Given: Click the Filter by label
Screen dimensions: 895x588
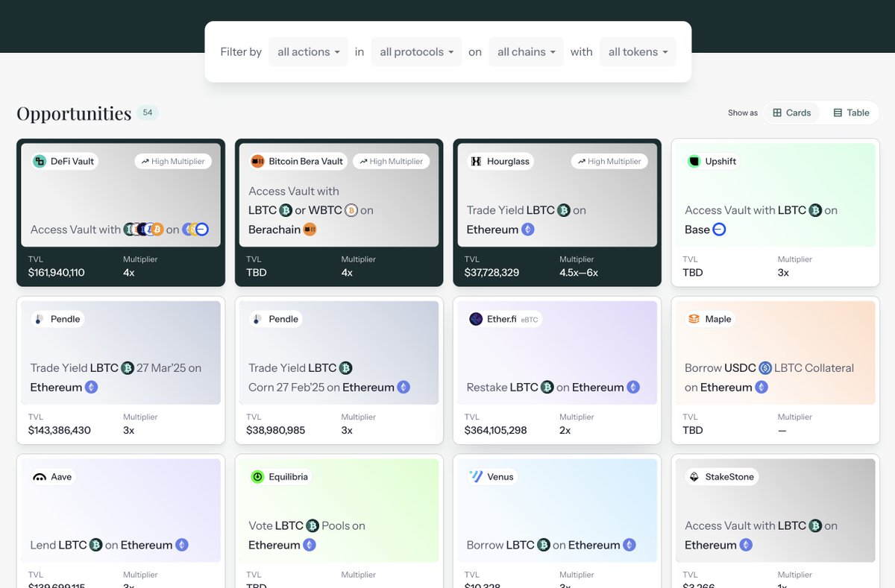Looking at the screenshot, I should tap(241, 52).
